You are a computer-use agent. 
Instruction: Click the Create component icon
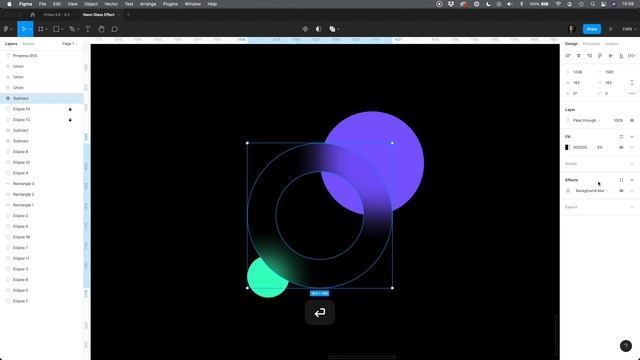pyautogui.click(x=305, y=29)
